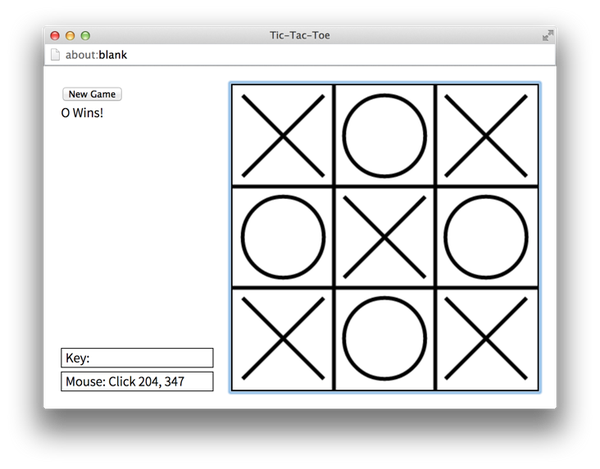Select the top-middle O cell
This screenshot has width=600, height=469.
click(x=385, y=135)
